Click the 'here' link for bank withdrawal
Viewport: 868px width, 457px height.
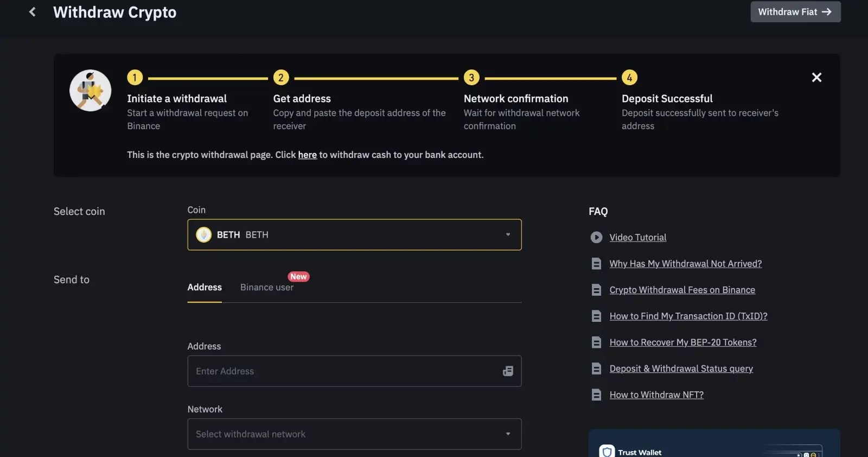307,155
